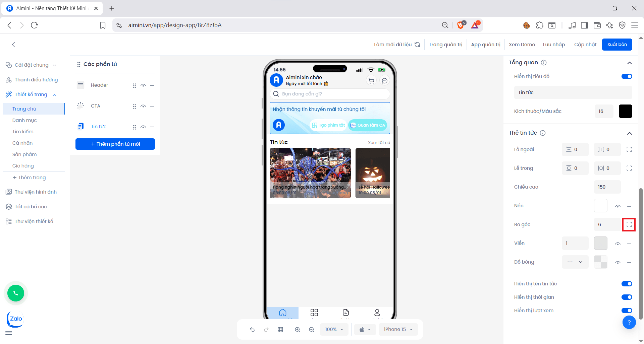Screen dimensions: 644x344
Task: Click the undo icon in canvas toolbar
Action: point(252,329)
